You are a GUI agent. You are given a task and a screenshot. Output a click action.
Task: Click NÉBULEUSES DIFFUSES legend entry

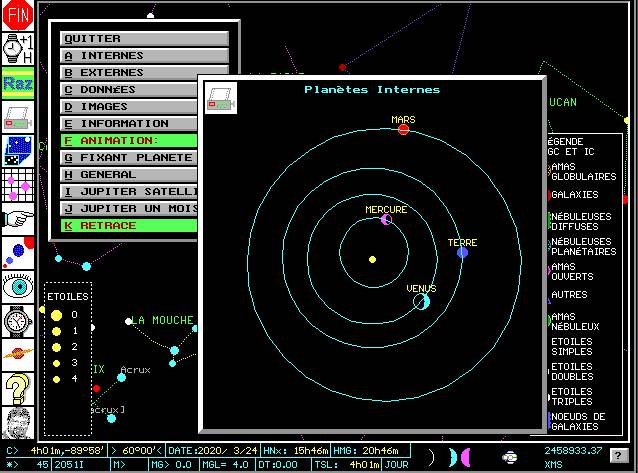tap(581, 221)
